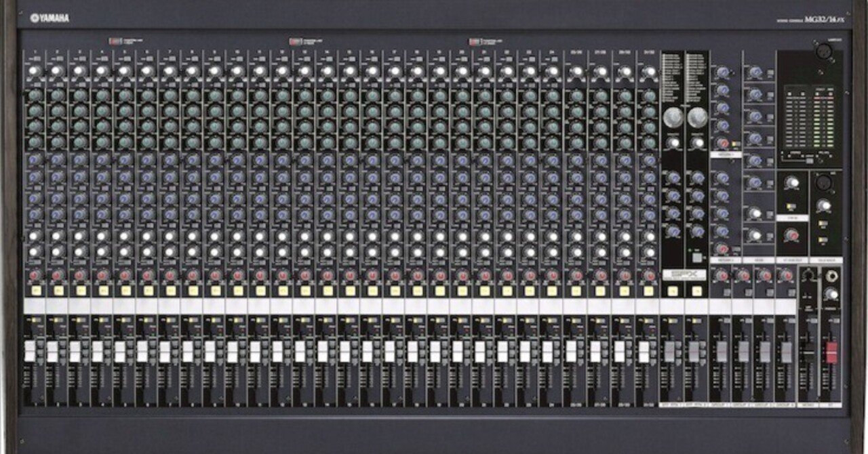The height and width of the screenshot is (454, 868).
Task: Click first effect return fader cap
Action: point(670,352)
